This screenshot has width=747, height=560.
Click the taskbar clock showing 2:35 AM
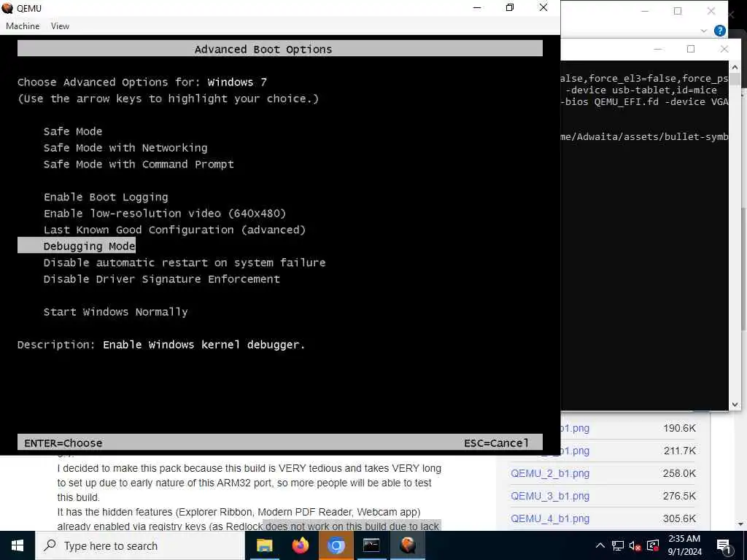(x=684, y=545)
